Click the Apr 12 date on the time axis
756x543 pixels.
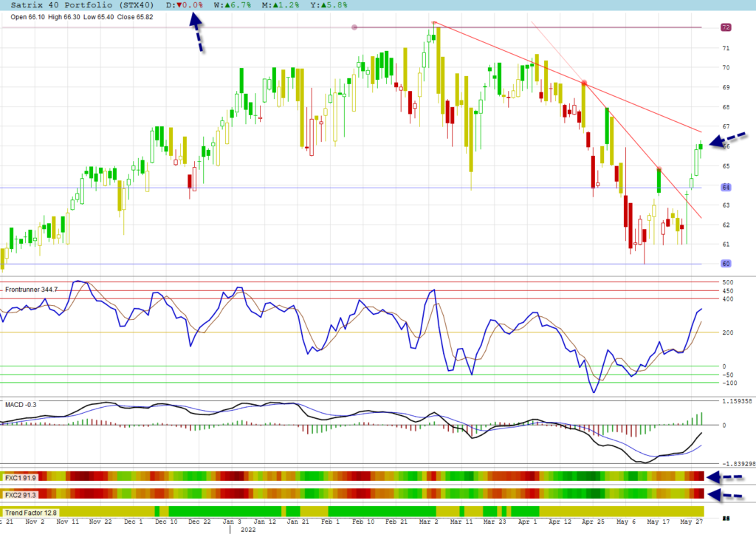(x=560, y=522)
